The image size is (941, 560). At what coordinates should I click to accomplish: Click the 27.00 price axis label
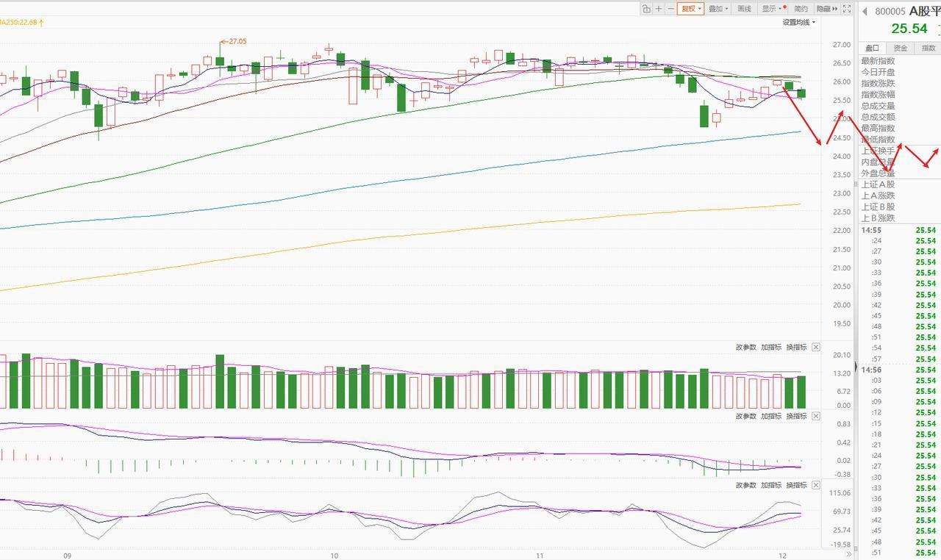pyautogui.click(x=842, y=45)
